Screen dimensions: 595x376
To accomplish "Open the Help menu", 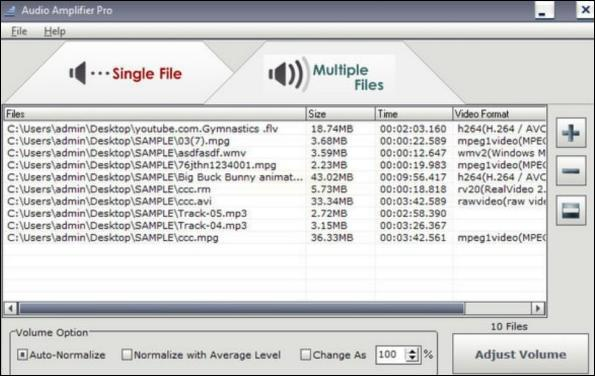I will 55,31.
